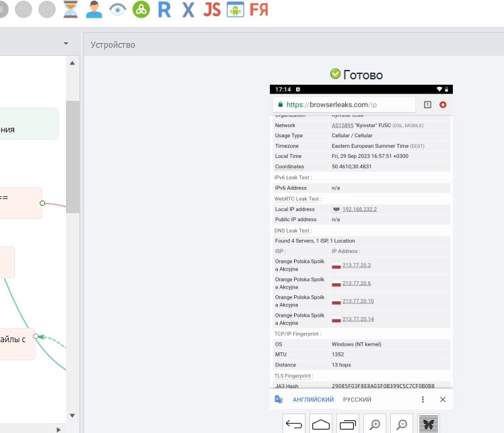Select the РУССКИЙ translation tab
This screenshot has width=504, height=433.
click(357, 399)
